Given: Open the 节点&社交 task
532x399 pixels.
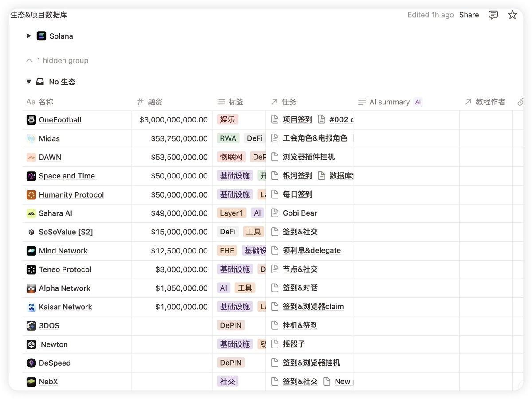Looking at the screenshot, I should click(300, 269).
